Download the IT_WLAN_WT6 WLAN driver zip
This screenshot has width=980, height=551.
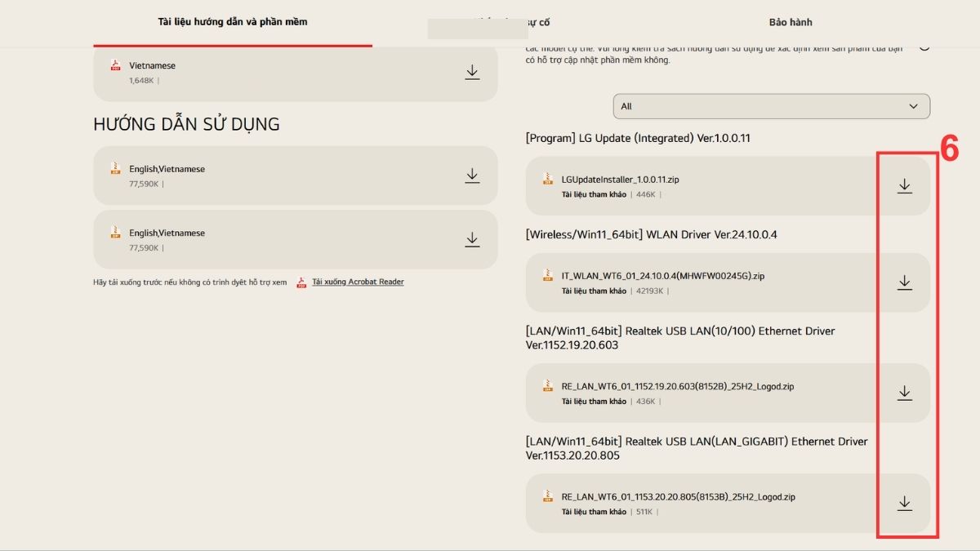pos(904,282)
